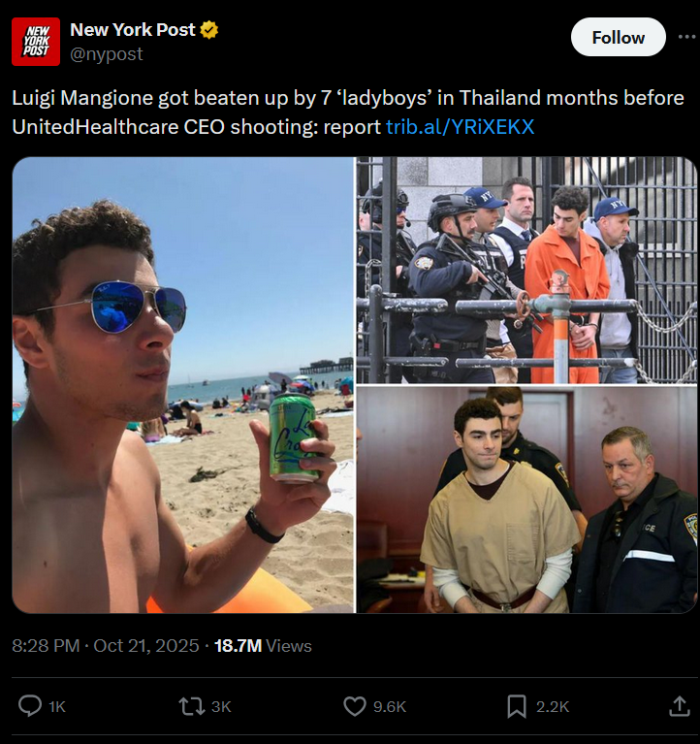Viewport: 700px width, 744px height.
Task: Open the trib.al/YRiXEKX article link
Action: [x=460, y=127]
